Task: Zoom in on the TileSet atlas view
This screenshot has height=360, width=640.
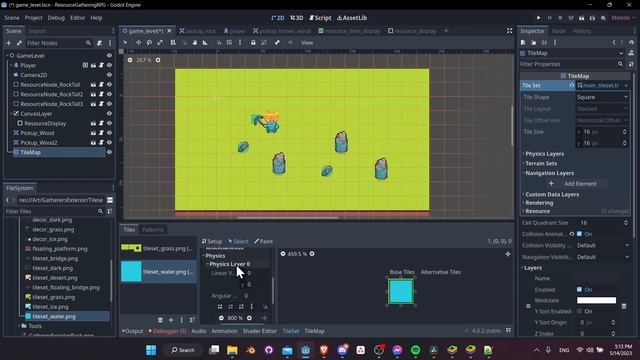Action: tap(312, 254)
